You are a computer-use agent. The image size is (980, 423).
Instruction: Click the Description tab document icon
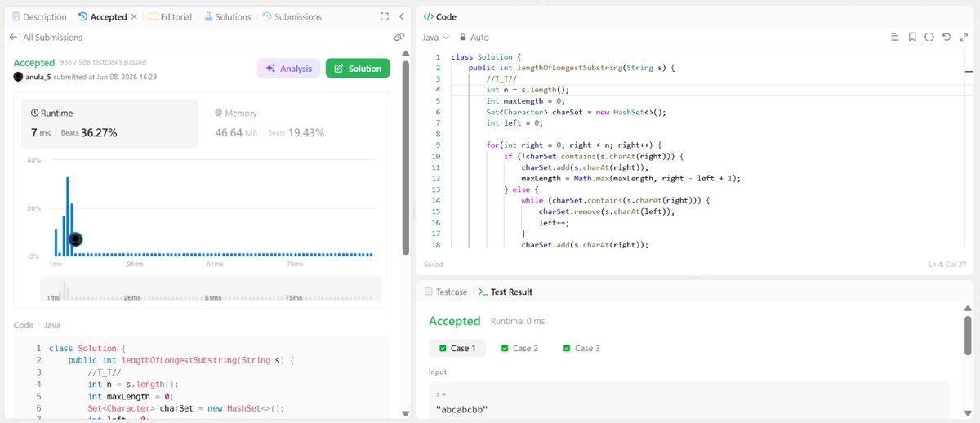[16, 16]
